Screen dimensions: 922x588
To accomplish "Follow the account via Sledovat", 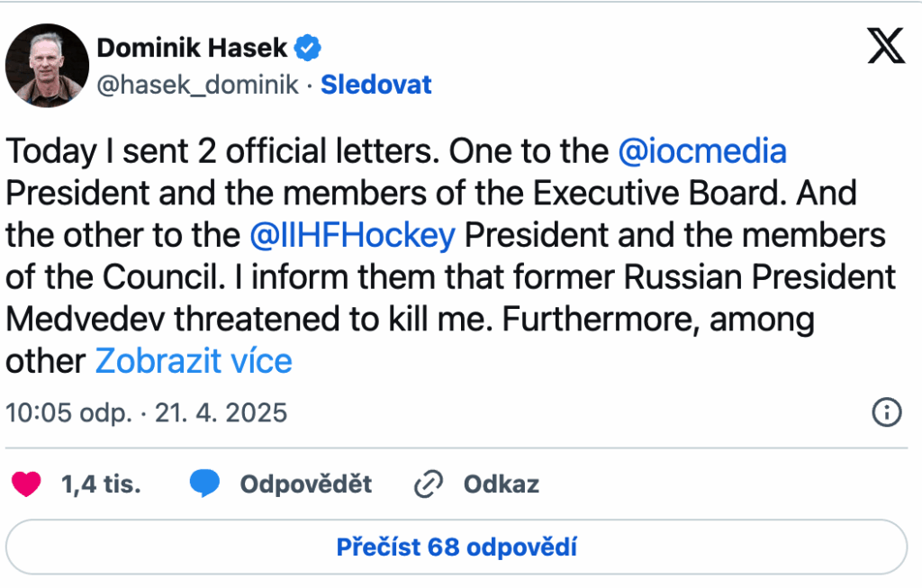I will (x=376, y=85).
